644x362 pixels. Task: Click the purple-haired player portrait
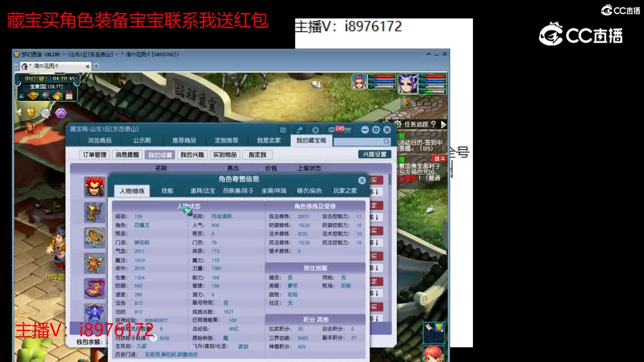408,83
